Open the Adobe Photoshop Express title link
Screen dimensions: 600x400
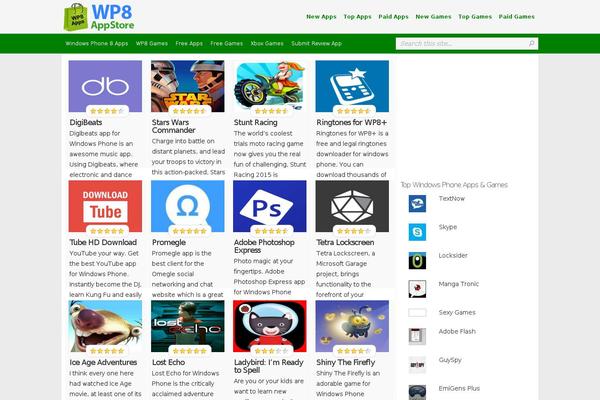coord(264,246)
